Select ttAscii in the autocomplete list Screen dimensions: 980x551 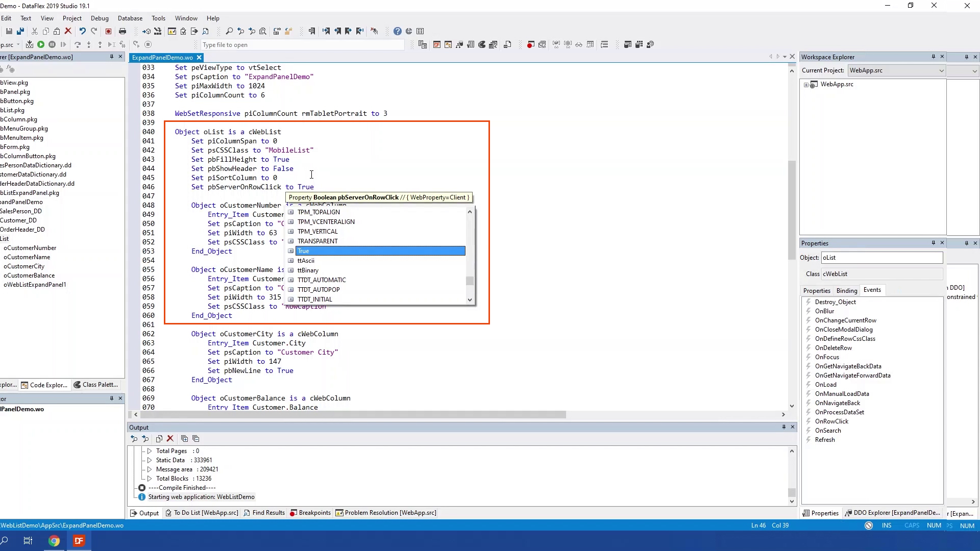(x=306, y=261)
